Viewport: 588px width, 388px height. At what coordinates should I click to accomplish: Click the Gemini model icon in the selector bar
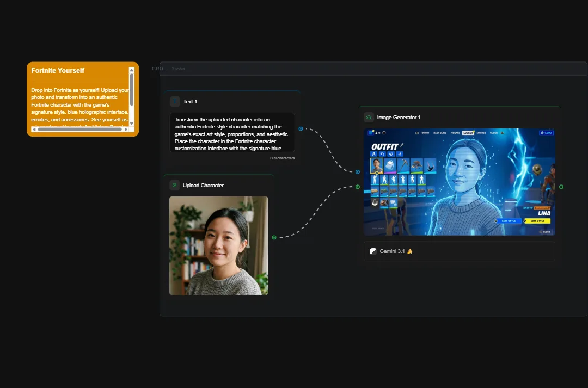tap(373, 251)
